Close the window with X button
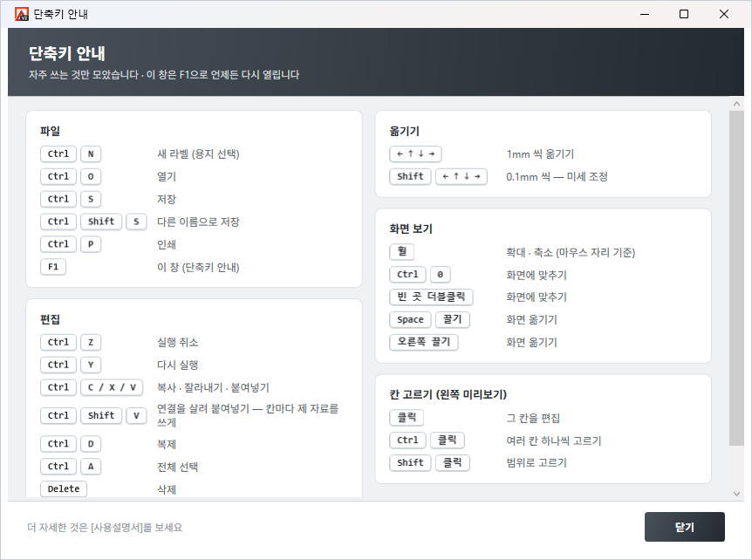This screenshot has height=560, width=752. point(724,14)
